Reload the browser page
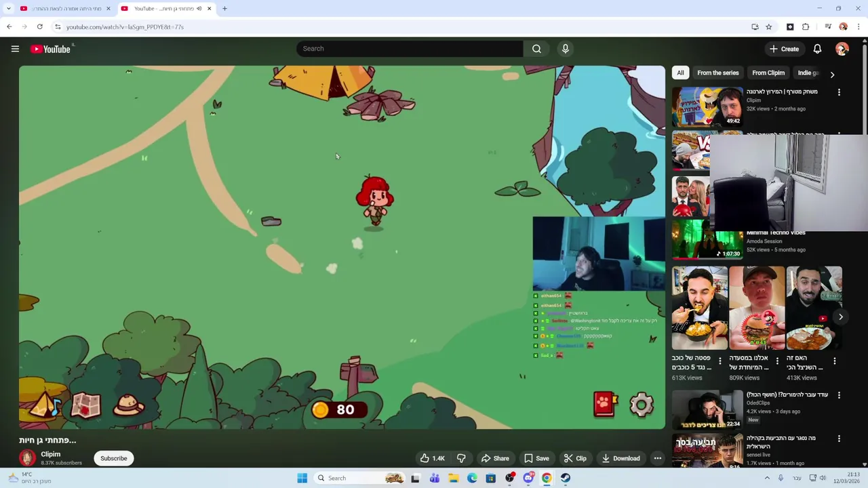Image resolution: width=868 pixels, height=488 pixels. 40,27
